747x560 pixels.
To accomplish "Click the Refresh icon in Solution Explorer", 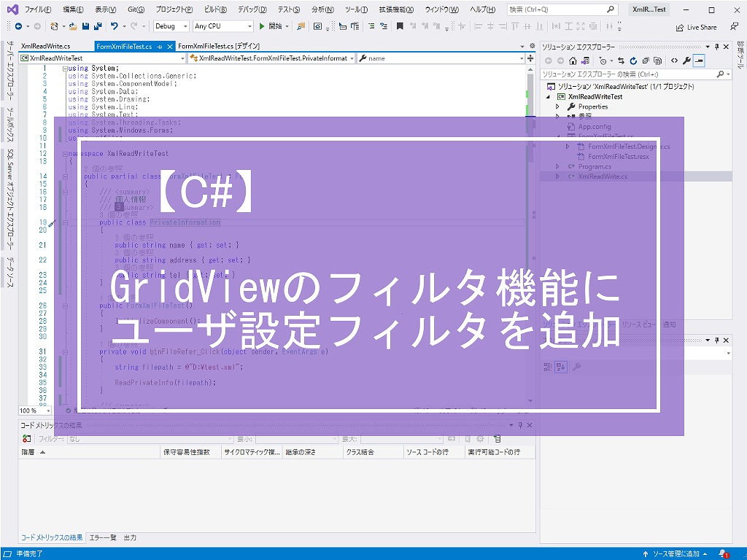I will click(x=634, y=61).
